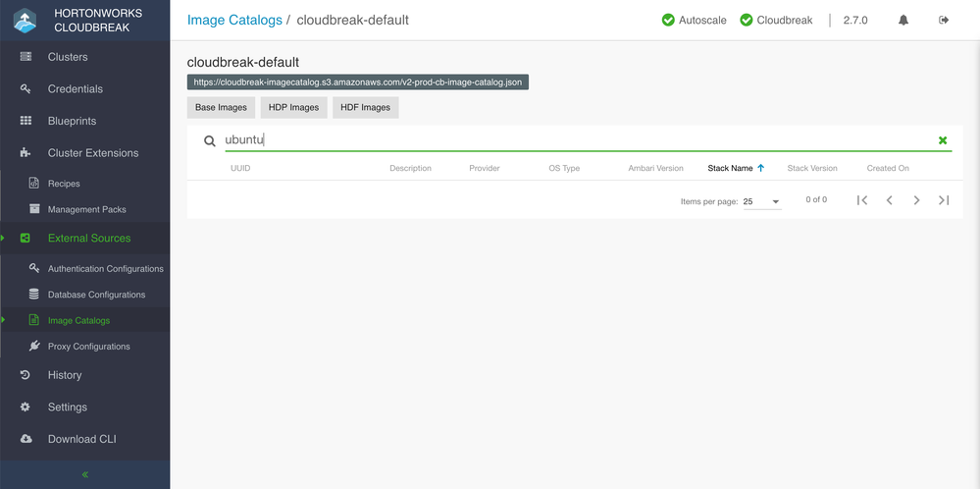
Task: Sort by the OS Type column header
Action: (564, 168)
